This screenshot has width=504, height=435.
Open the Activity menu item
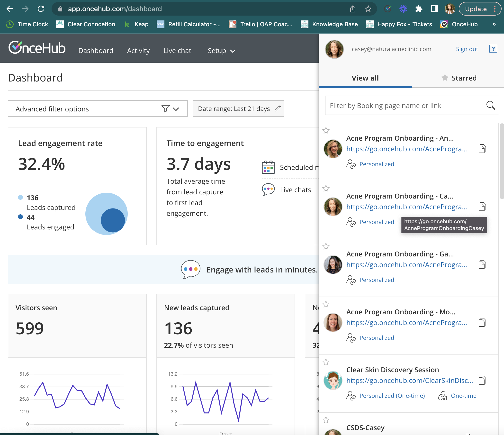coord(138,51)
